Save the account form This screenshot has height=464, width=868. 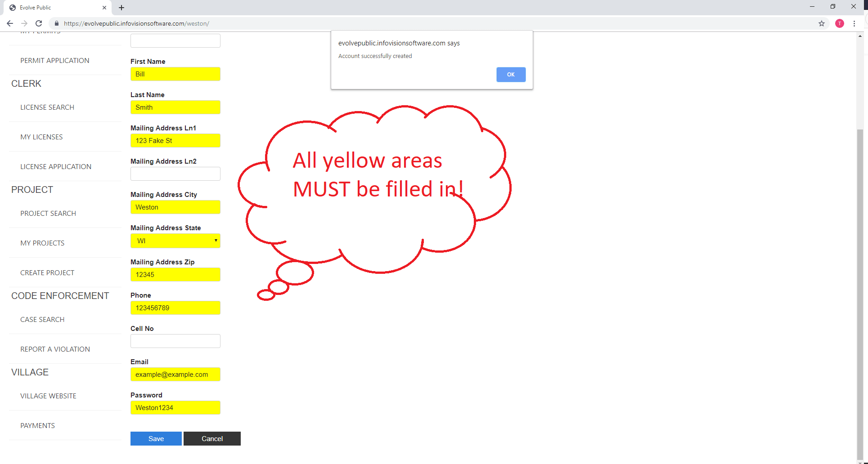coord(156,439)
